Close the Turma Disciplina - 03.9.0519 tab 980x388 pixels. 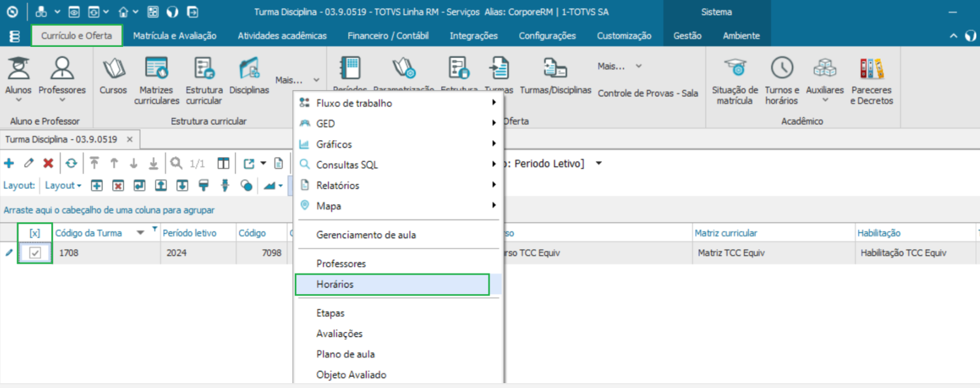tap(130, 139)
